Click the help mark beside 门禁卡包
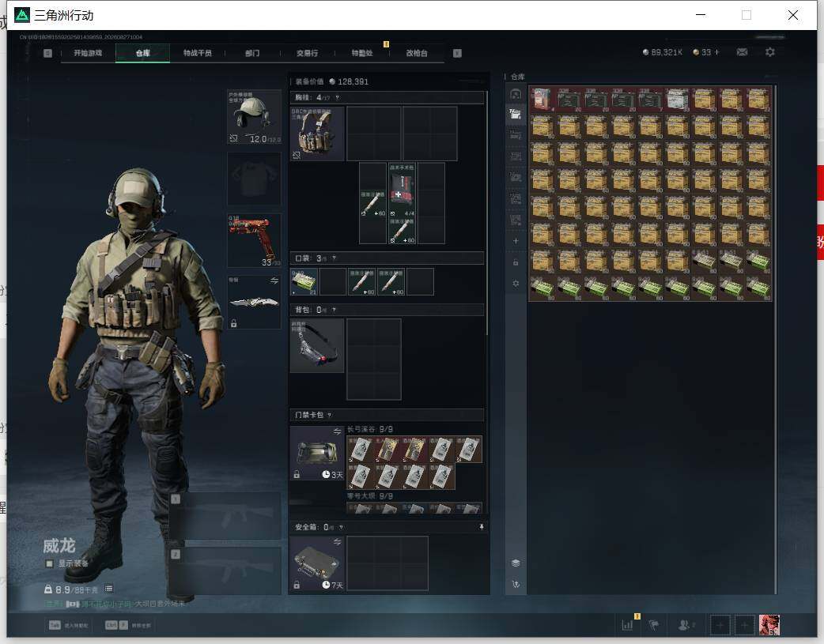The height and width of the screenshot is (644, 824). click(330, 415)
